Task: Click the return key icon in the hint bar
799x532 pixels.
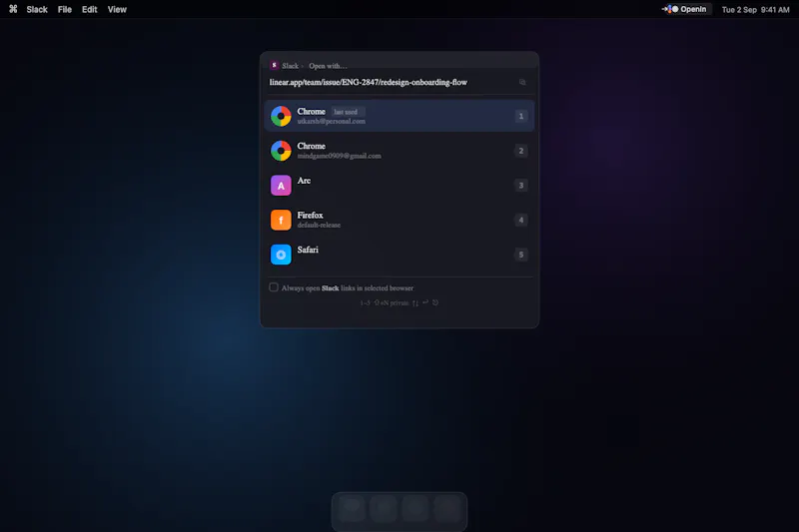Action: click(x=425, y=302)
